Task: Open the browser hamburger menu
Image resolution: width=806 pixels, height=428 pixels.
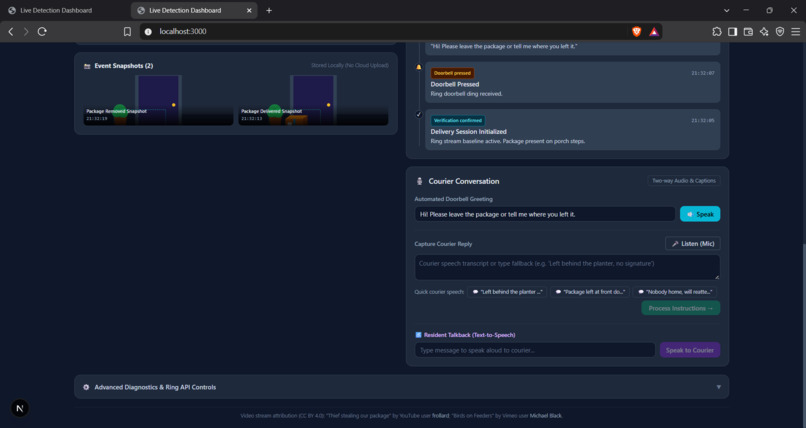Action: pos(795,31)
